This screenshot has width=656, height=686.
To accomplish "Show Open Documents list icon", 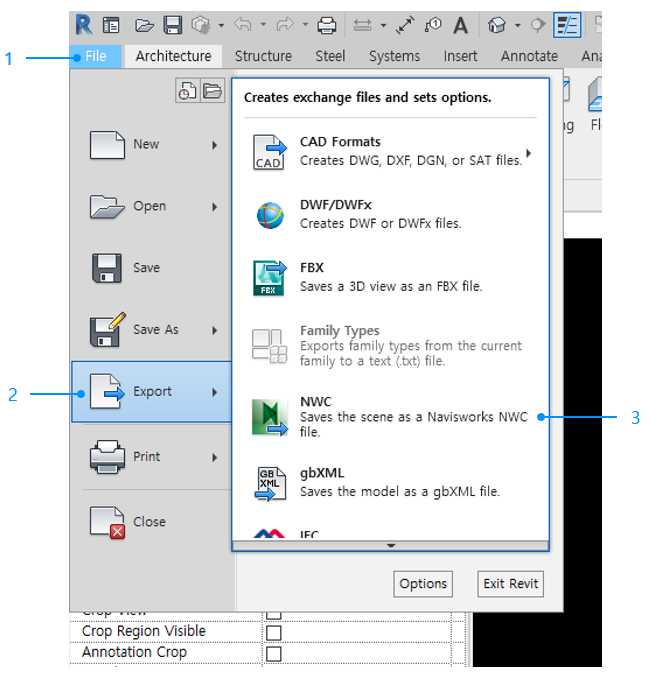I will coord(213,91).
